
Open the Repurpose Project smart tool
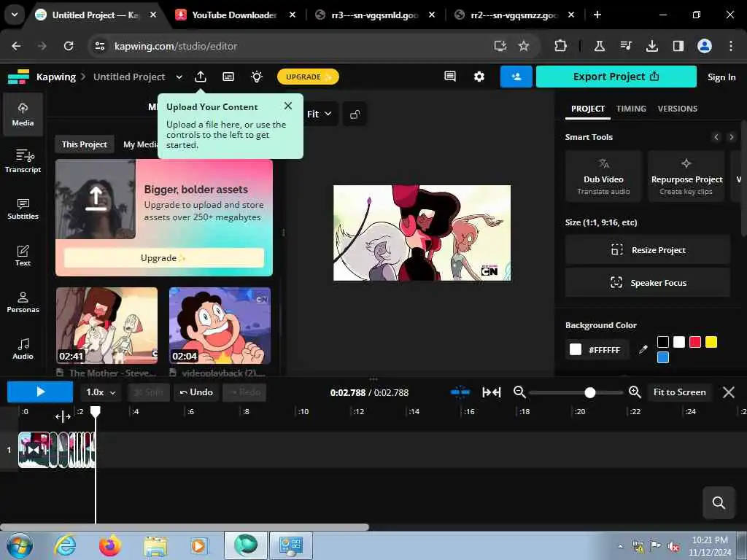[686, 176]
